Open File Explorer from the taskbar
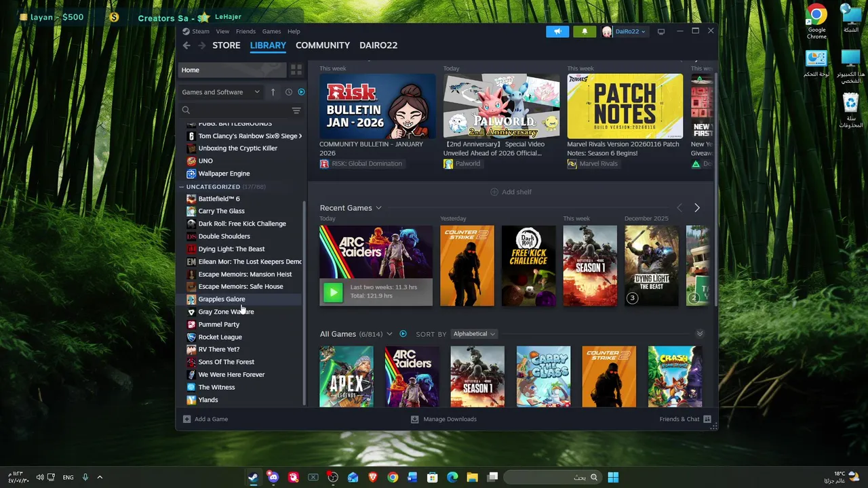 (x=472, y=477)
